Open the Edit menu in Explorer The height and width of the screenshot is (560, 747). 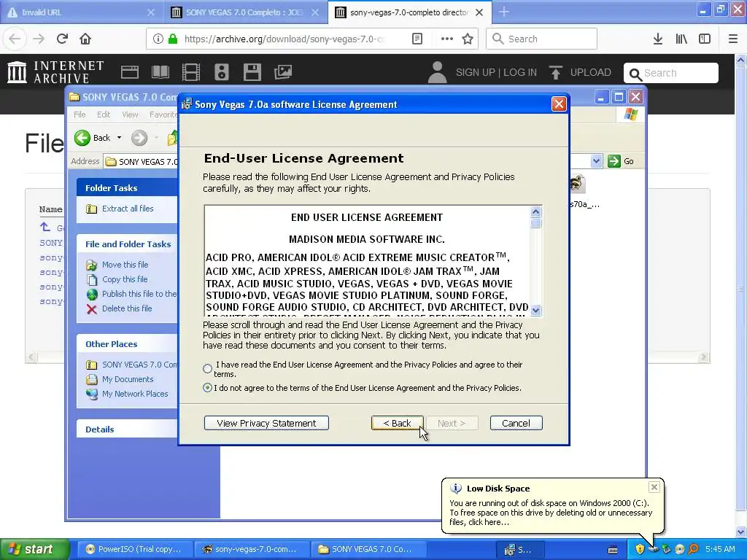(104, 114)
